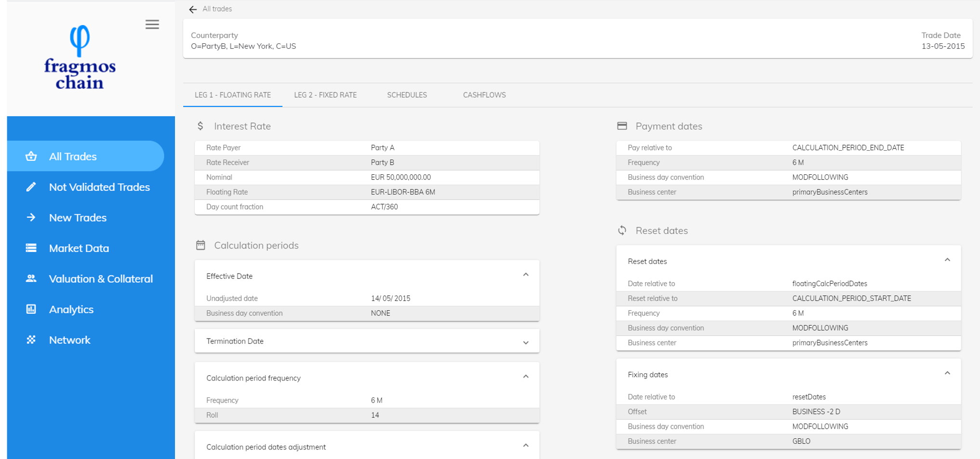Go to Not Validated Trades page
The height and width of the screenshot is (459, 980).
99,187
